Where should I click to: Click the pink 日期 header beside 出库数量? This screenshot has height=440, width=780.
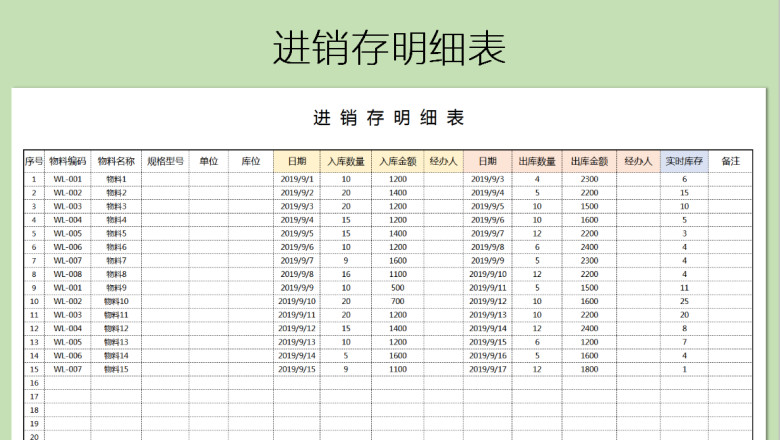click(488, 161)
